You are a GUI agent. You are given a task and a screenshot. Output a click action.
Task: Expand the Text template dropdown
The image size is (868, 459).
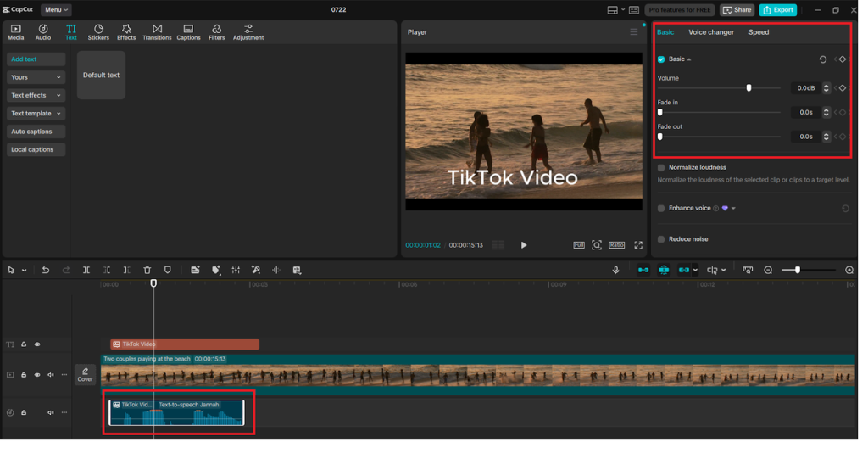pos(36,114)
